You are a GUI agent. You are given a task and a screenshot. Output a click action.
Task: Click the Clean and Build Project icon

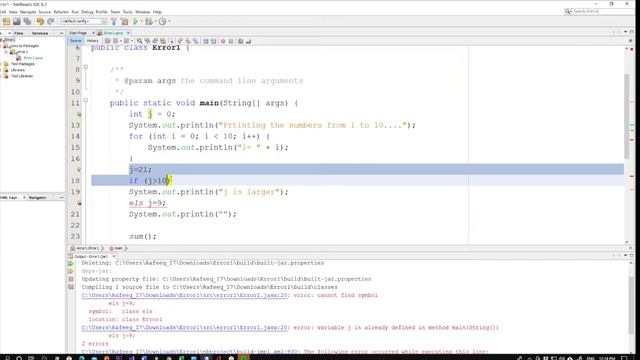pos(124,21)
